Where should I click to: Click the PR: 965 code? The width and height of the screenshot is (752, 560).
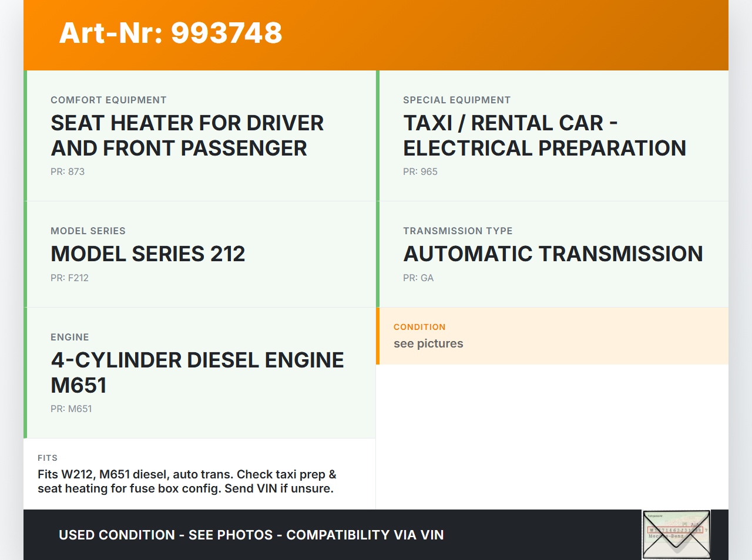click(420, 172)
